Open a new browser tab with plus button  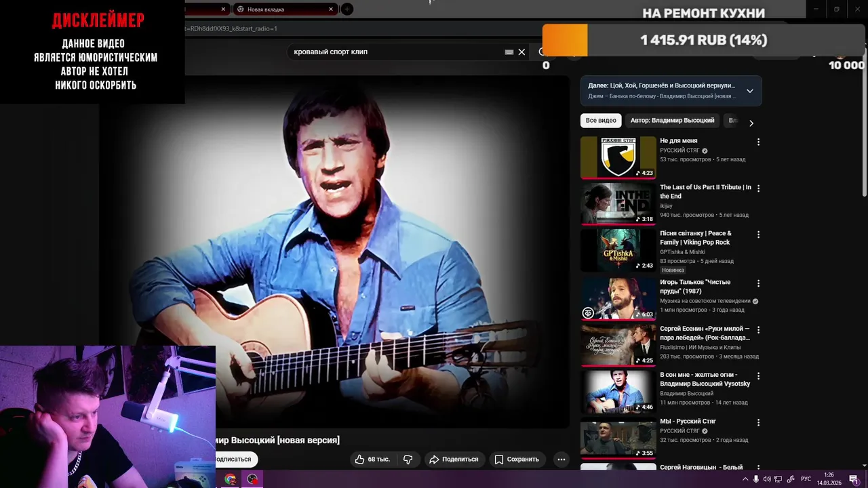click(347, 9)
